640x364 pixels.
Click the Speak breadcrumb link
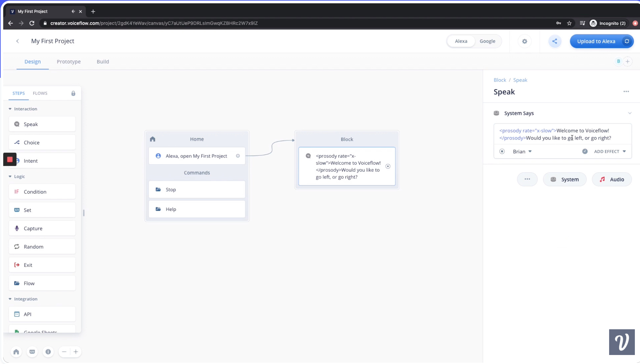pos(520,80)
